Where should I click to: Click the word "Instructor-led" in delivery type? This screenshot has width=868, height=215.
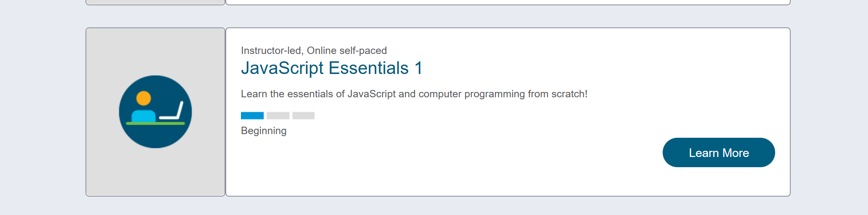(x=271, y=51)
